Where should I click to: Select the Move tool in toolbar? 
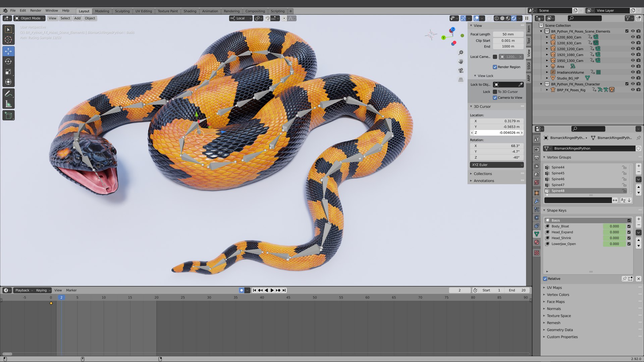pos(8,51)
